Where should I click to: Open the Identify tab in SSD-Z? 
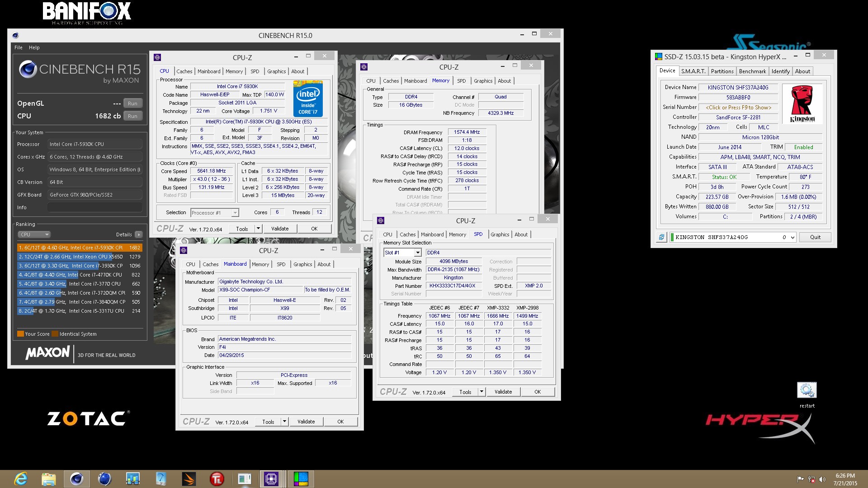(x=780, y=71)
